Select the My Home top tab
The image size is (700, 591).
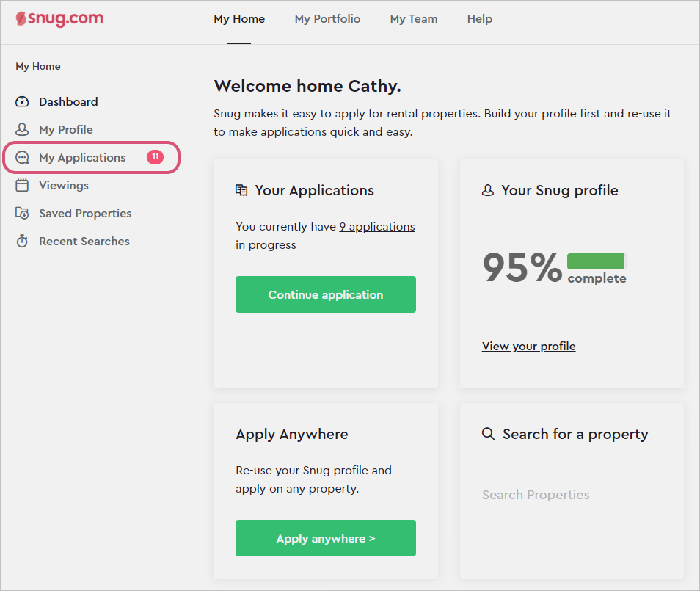(x=239, y=19)
